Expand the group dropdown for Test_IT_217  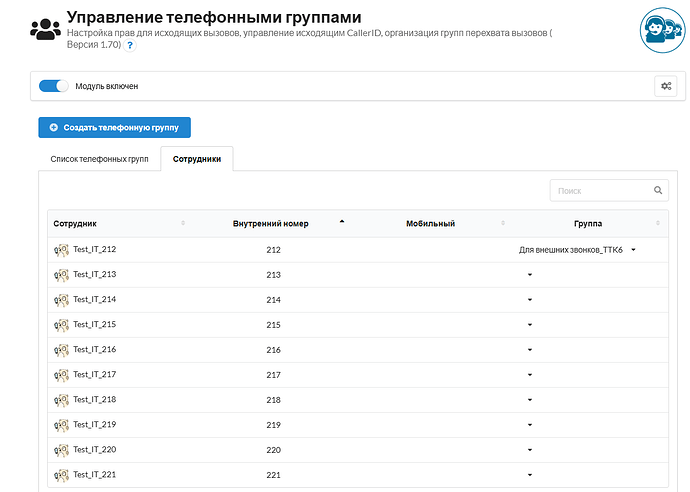tap(530, 375)
